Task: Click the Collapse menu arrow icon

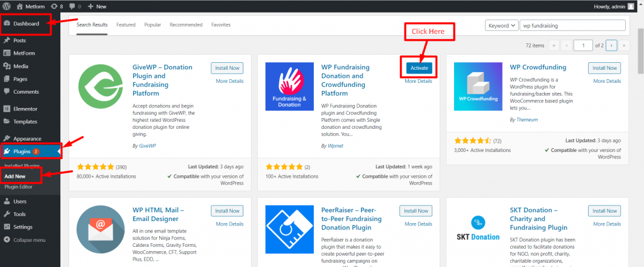Action: point(6,240)
